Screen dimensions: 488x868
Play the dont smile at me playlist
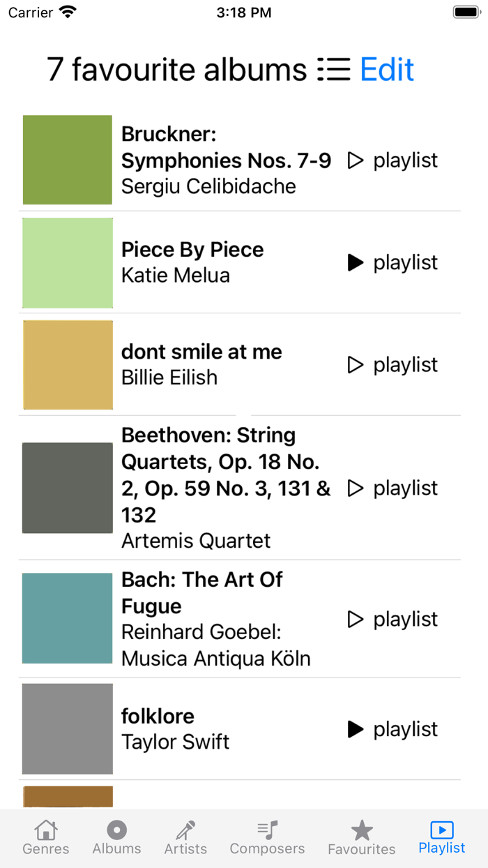point(356,364)
